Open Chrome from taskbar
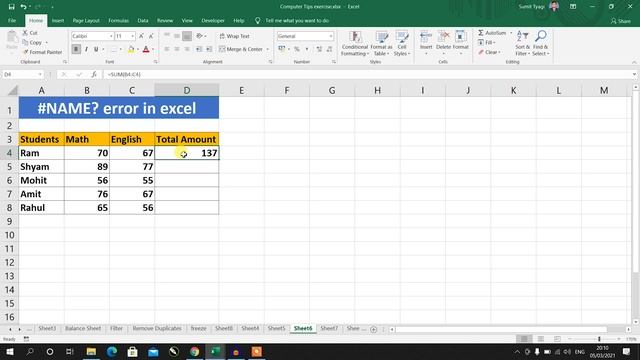640x360 pixels. [194, 351]
